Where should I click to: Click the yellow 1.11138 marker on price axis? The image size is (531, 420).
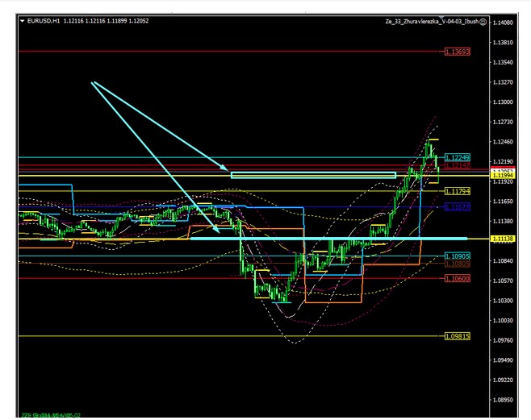coord(507,239)
